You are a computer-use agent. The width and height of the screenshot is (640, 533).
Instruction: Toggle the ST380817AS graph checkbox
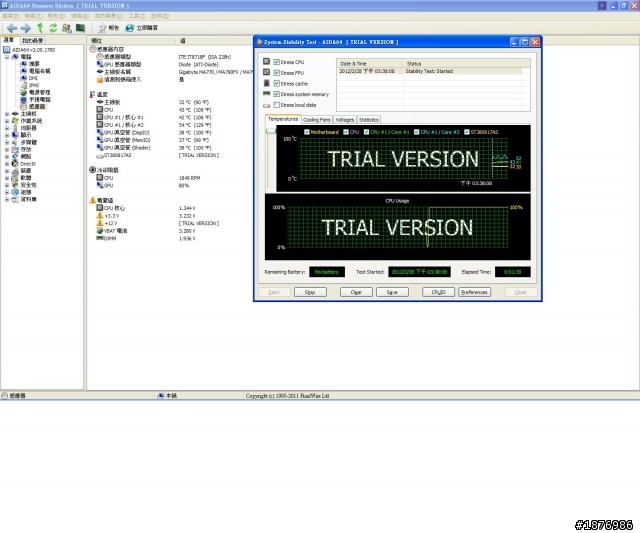tap(467, 132)
